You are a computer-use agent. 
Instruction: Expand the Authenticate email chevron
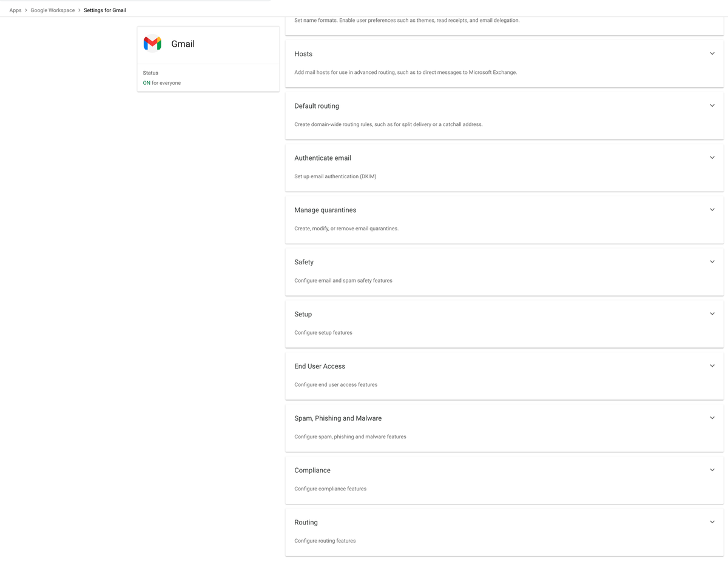point(712,158)
